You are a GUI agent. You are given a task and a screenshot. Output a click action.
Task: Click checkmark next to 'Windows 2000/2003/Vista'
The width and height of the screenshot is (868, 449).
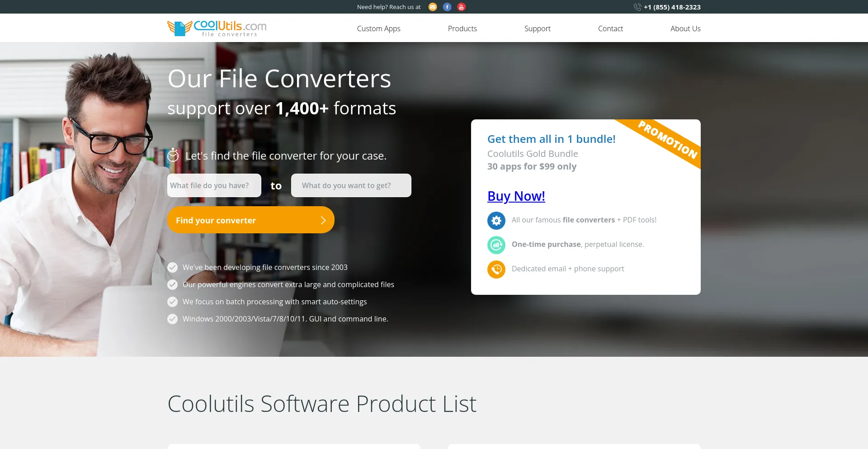(x=172, y=319)
